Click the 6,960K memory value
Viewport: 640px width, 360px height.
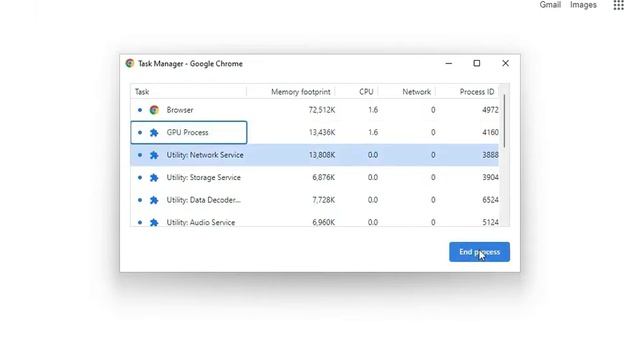pos(324,222)
